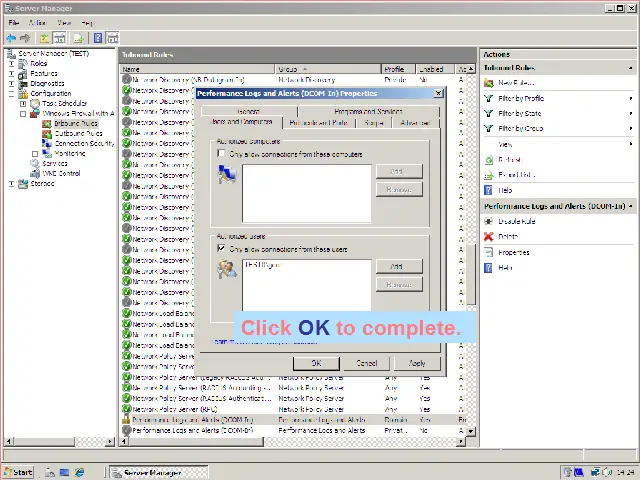Screen dimensions: 640x480
Task: Click the Up one level toolbar icon
Action: (x=44, y=38)
